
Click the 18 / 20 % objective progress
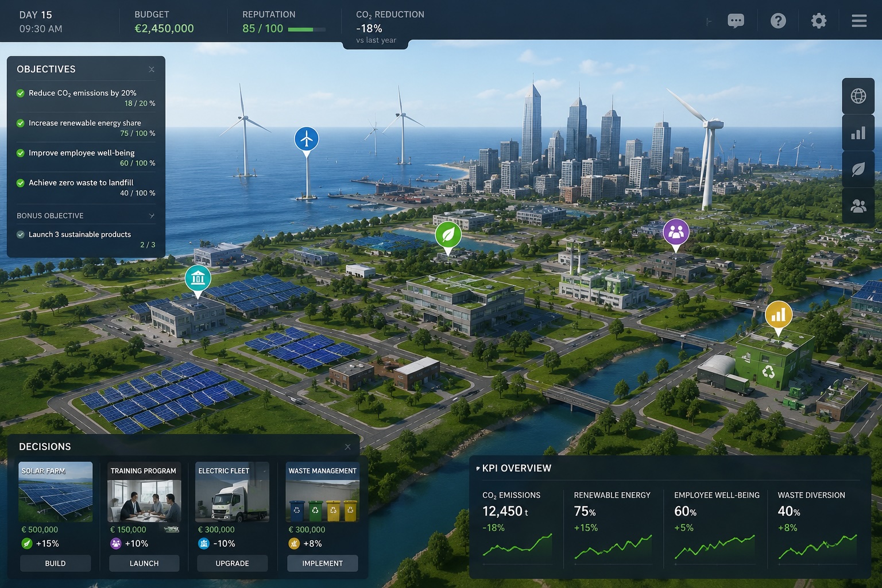click(140, 103)
